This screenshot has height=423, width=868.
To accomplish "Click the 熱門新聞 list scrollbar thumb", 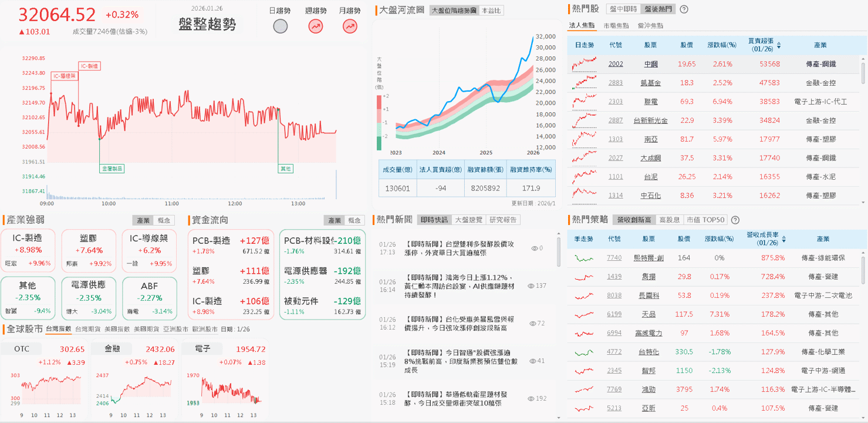I will click(558, 253).
